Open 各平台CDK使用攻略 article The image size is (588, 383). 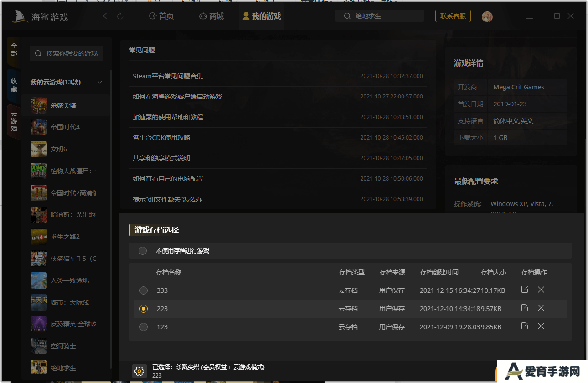pos(161,138)
